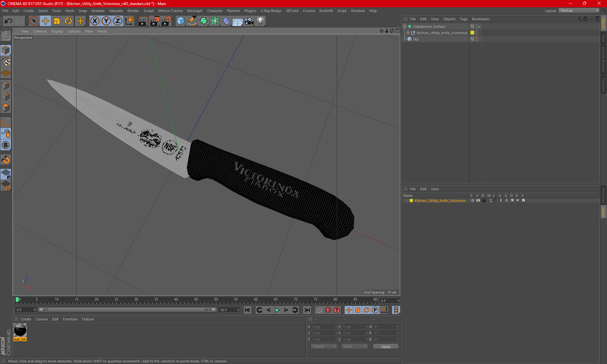The image size is (607, 364).
Task: Play the animation forwards
Action: (x=277, y=310)
